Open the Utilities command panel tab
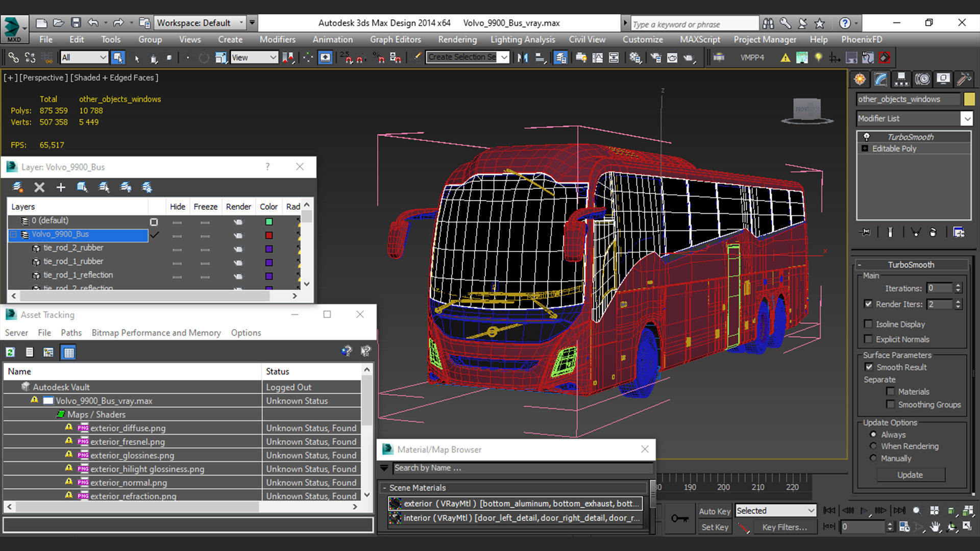The height and width of the screenshot is (551, 980). point(964,79)
